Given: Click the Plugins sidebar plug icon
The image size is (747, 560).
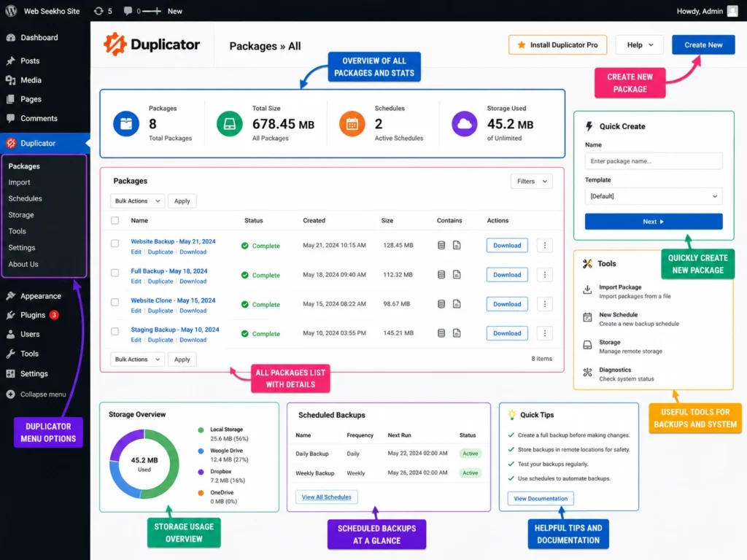Looking at the screenshot, I should 10,315.
